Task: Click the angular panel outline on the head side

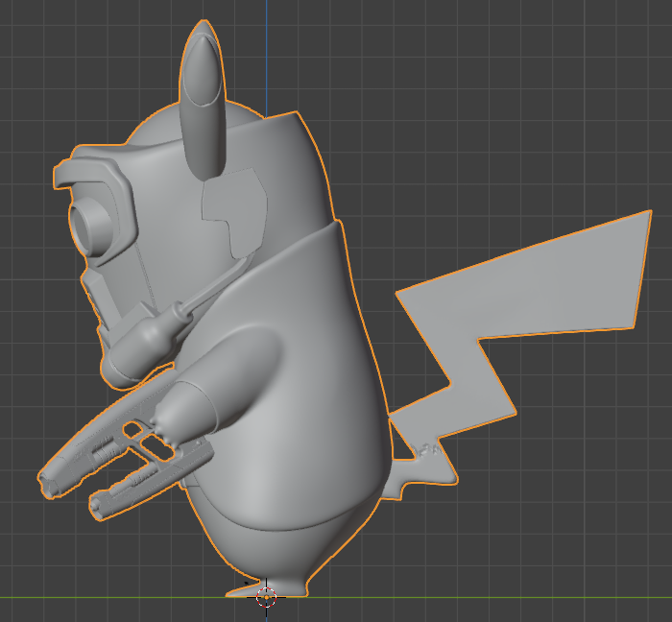Action: [235, 212]
